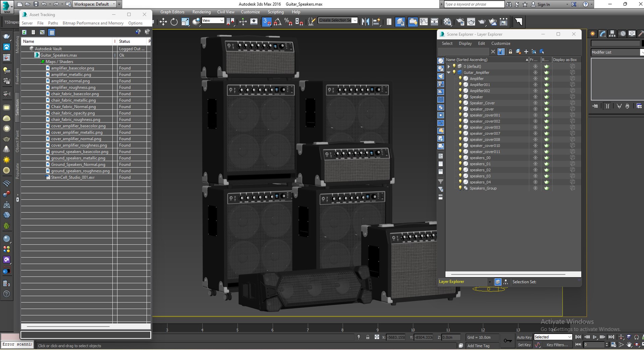Hide the Amplifier001 object via lightbulb
This screenshot has width=644, height=350.
click(460, 85)
